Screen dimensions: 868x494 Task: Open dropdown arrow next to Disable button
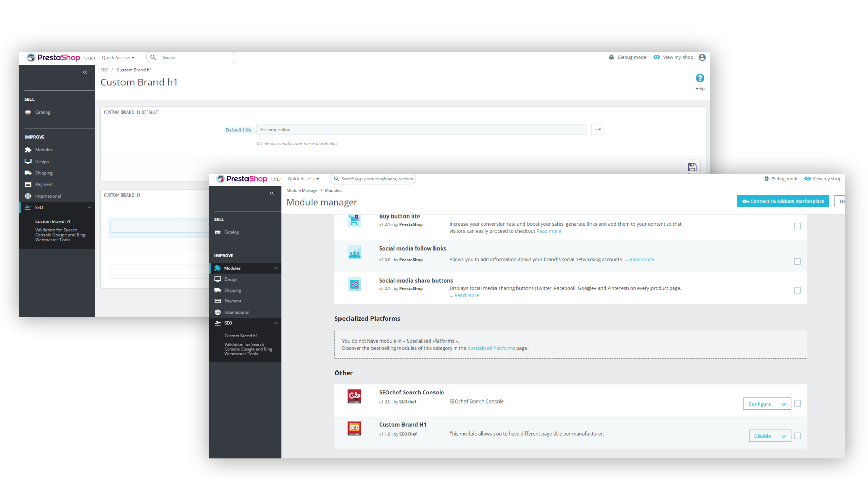click(784, 436)
